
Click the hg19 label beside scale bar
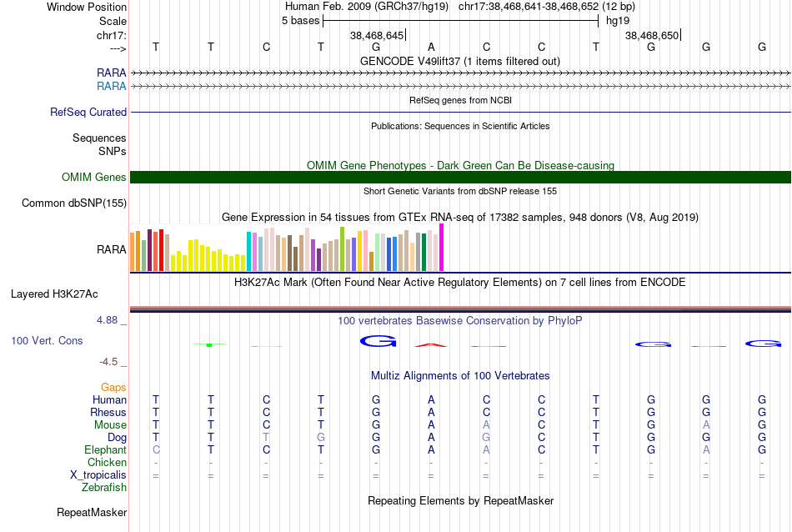point(618,21)
